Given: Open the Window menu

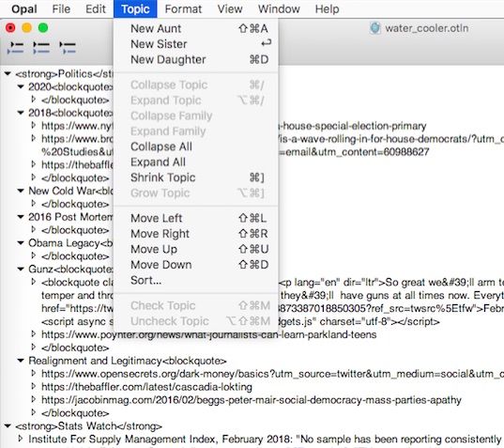Looking at the screenshot, I should click(279, 9).
